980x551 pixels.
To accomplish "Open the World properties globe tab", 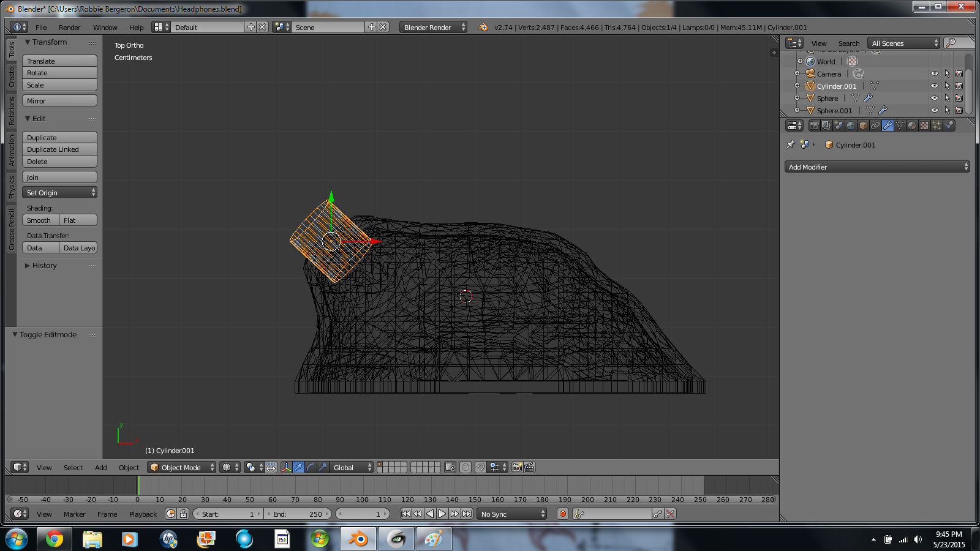I will [x=851, y=126].
